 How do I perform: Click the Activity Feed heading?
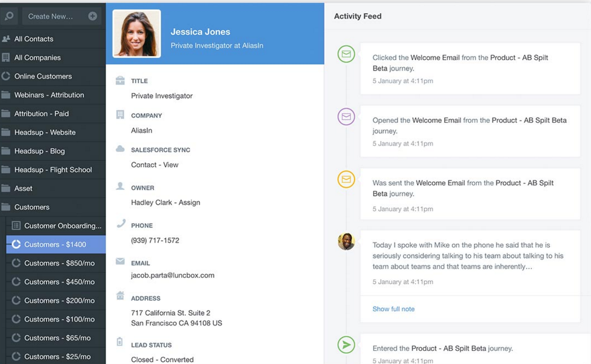pos(358,16)
